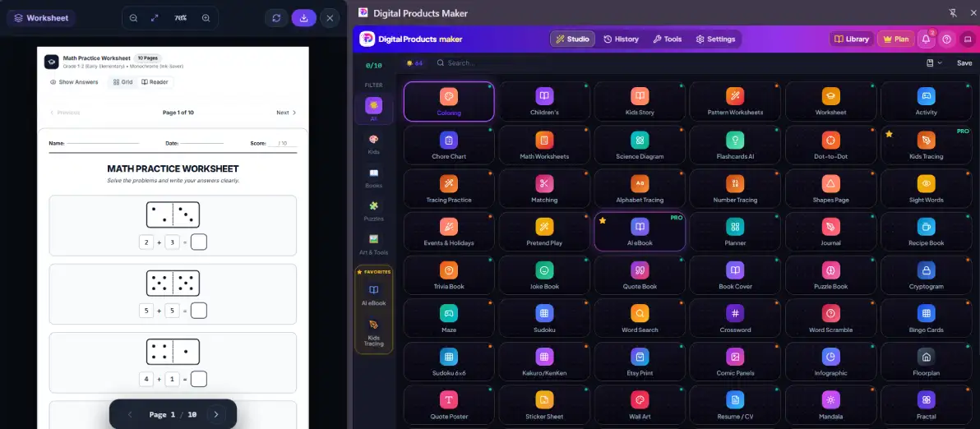Viewport: 980px width, 429px height.
Task: Click the 2 + 3 answer box
Action: pos(199,242)
